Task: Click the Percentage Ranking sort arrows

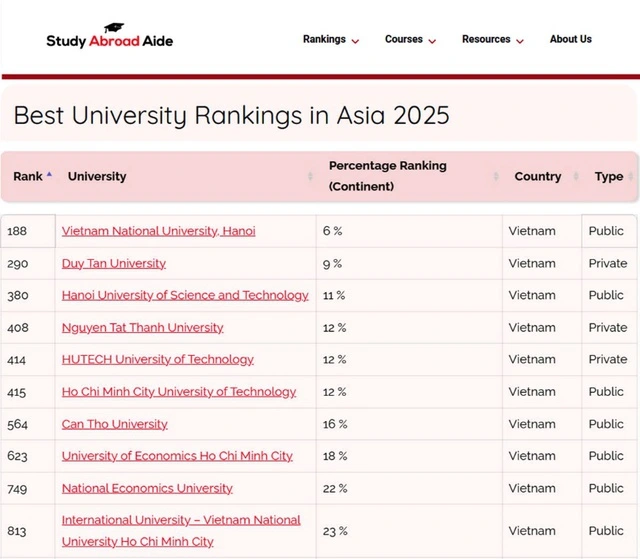Action: (x=496, y=176)
